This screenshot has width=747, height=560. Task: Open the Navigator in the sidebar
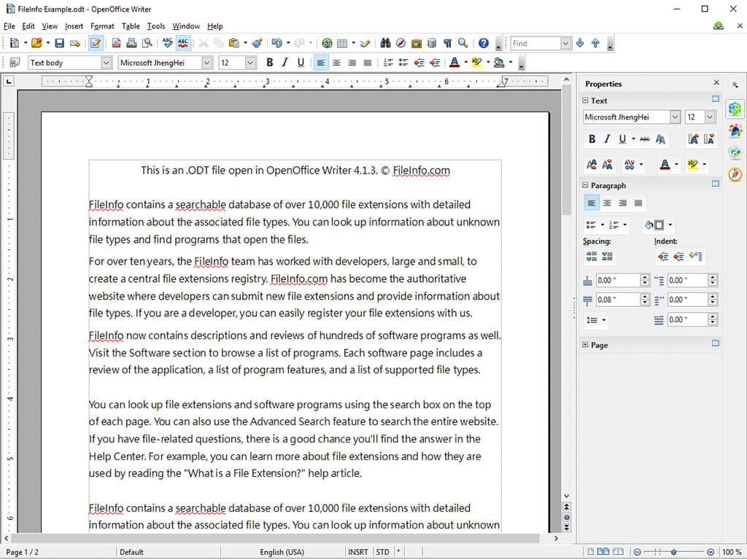735,174
